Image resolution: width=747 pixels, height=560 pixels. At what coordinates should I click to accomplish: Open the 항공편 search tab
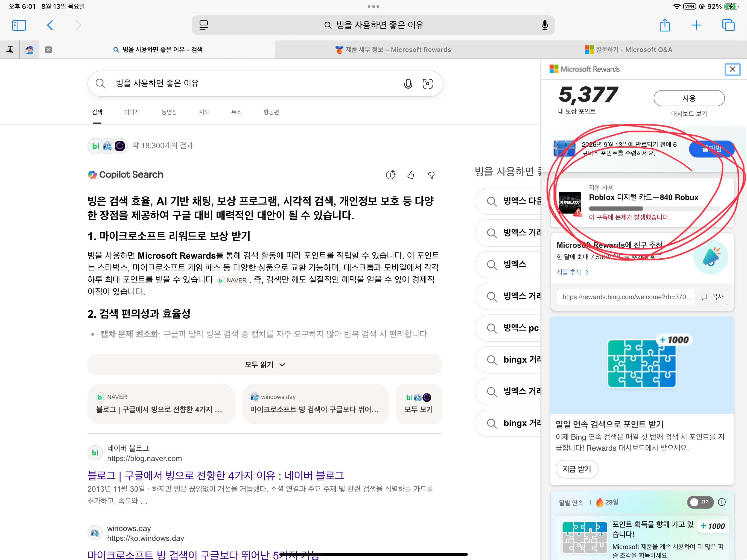pos(271,112)
